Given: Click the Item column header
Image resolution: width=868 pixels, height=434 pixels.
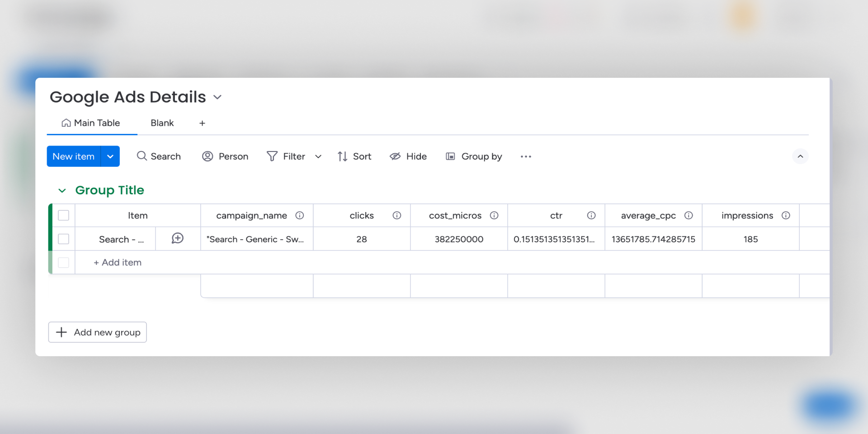Looking at the screenshot, I should (137, 215).
